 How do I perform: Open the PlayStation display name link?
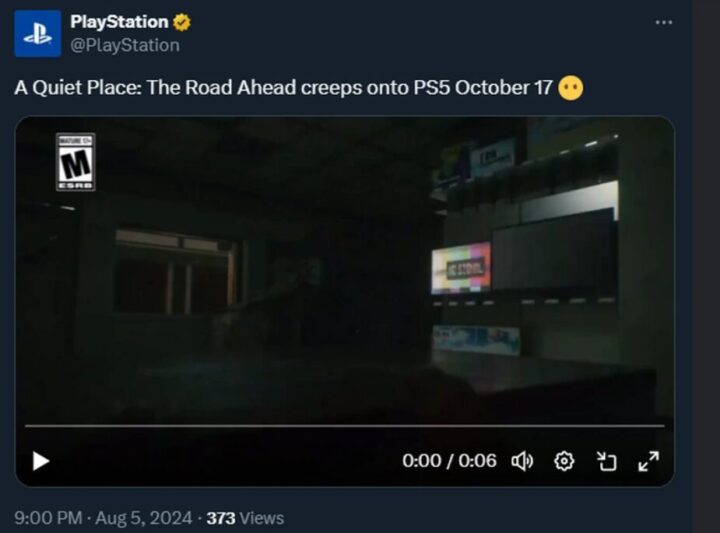point(119,22)
